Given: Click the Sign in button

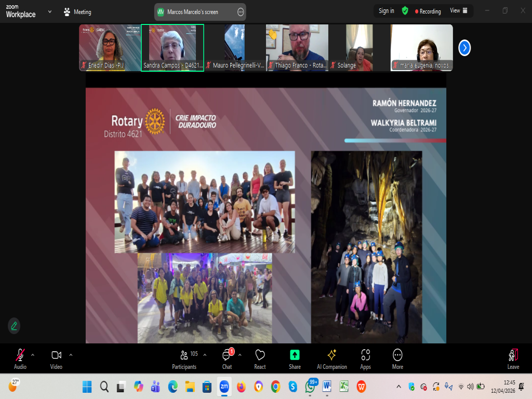Looking at the screenshot, I should tap(386, 11).
